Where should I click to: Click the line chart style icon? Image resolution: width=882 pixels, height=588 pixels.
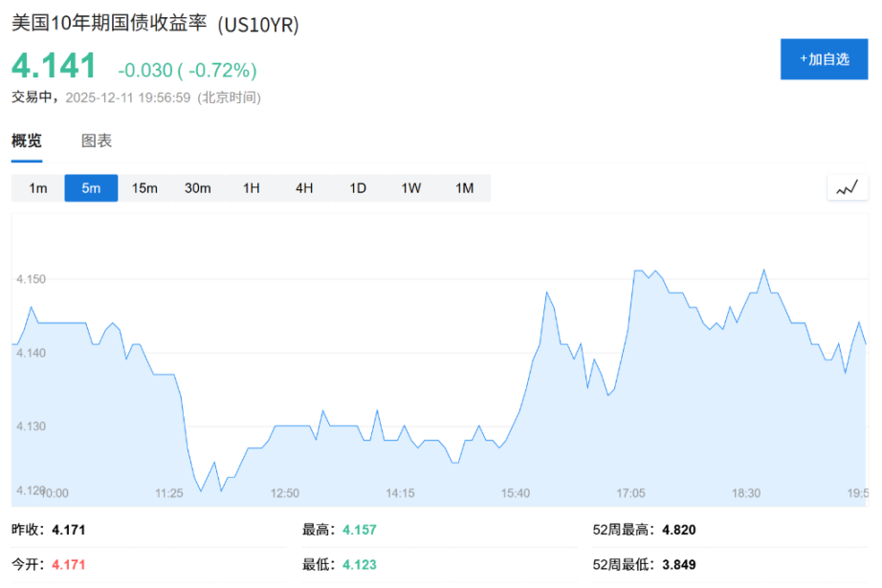click(846, 187)
